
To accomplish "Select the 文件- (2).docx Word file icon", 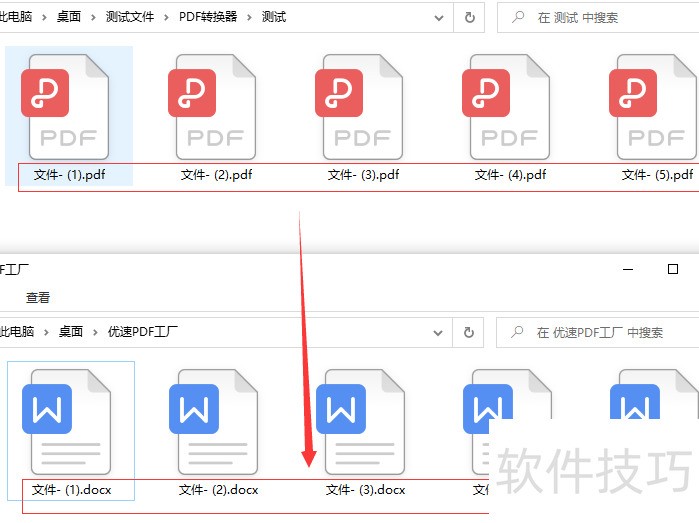I will point(214,422).
